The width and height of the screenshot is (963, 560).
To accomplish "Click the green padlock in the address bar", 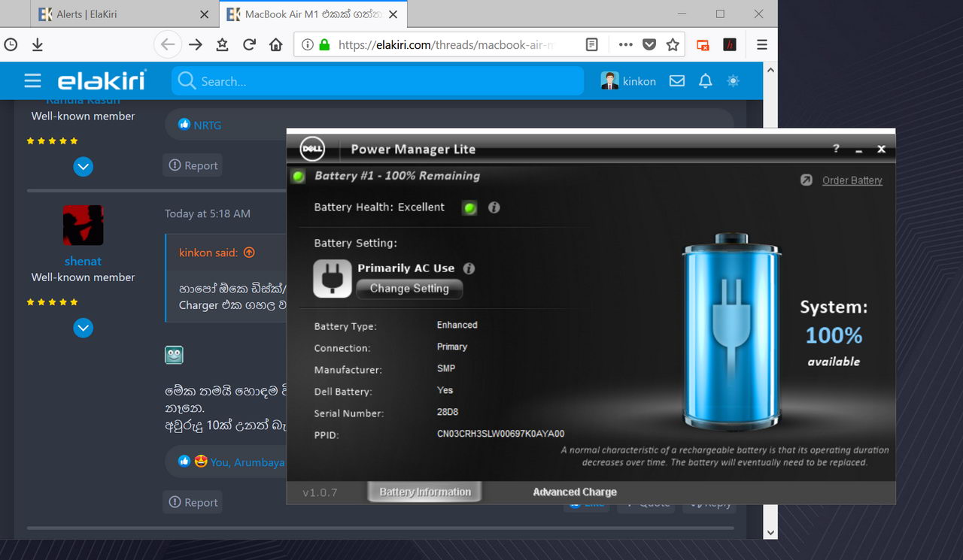I will [324, 45].
